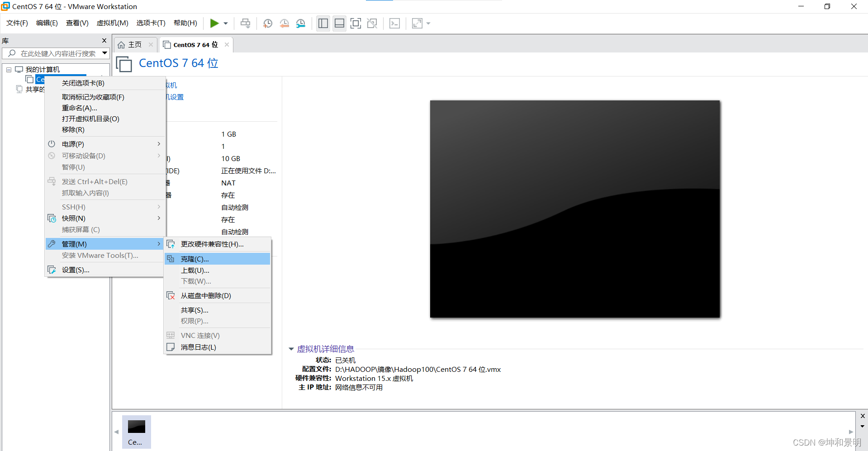Screen dimensions: 868x451
Task: Select 我的计算机 in the library tree
Action: coord(43,69)
